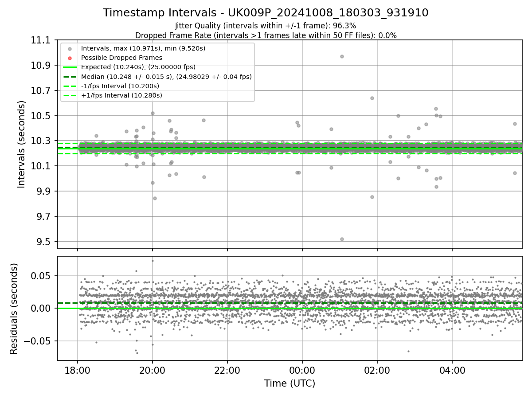Click legend entry 'Expected (10.240s), (25.00000 fps)'
This screenshot has height=399, width=532.
pyautogui.click(x=138, y=67)
